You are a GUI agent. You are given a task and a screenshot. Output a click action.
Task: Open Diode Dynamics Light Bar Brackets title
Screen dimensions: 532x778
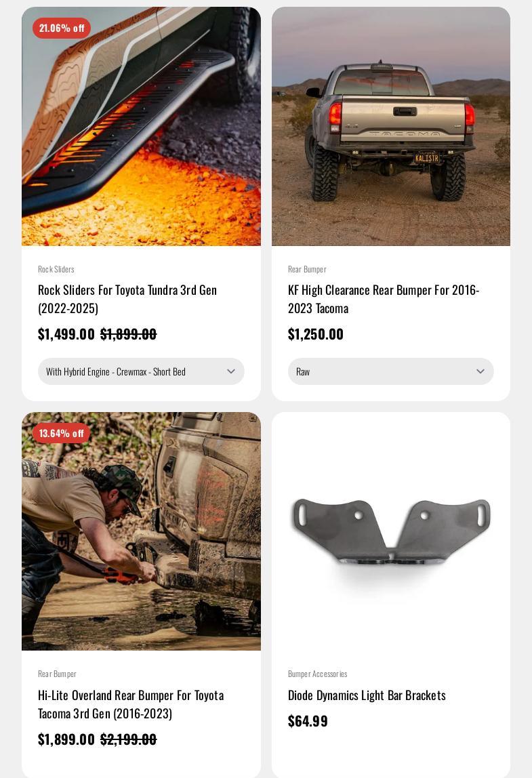367,695
